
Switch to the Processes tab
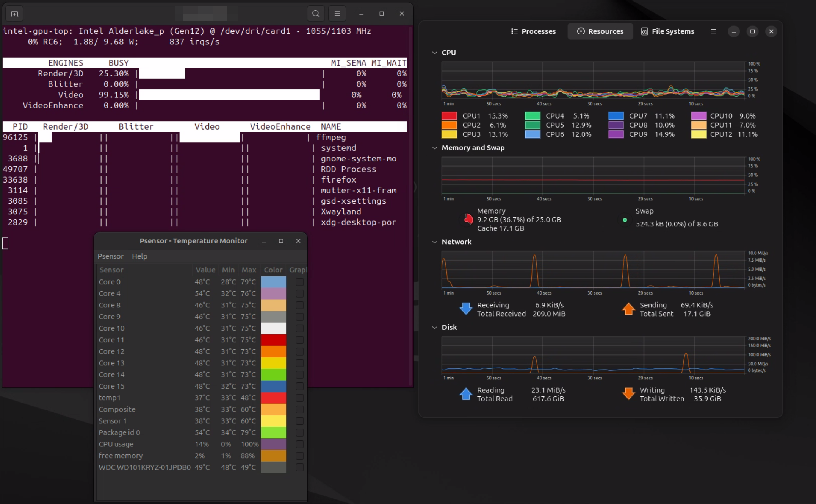pos(533,31)
